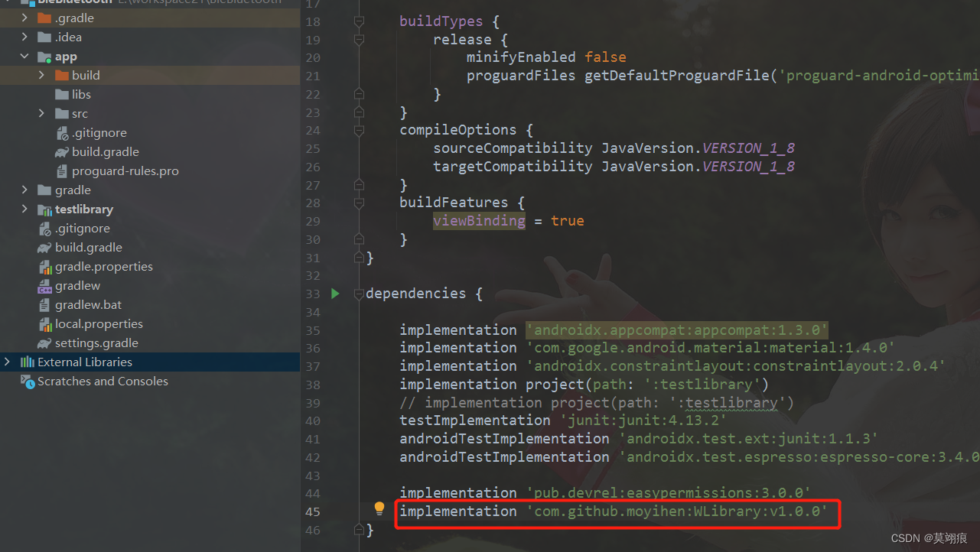Open gradle.properties file
Screen dimensions: 980x552
coord(104,266)
